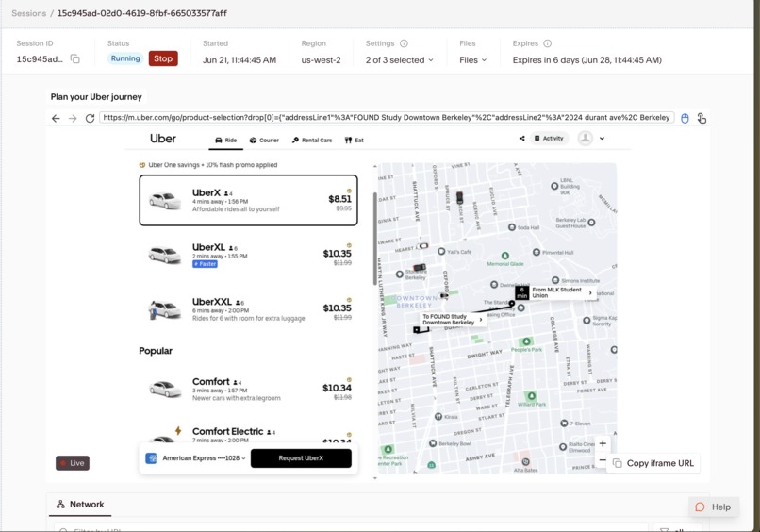Choose the UberXL ride option

[248, 255]
